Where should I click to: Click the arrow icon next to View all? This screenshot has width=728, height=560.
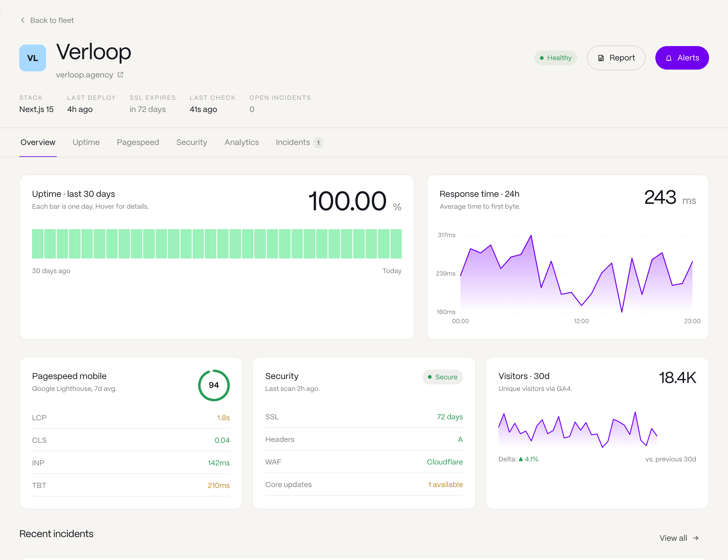pos(696,538)
